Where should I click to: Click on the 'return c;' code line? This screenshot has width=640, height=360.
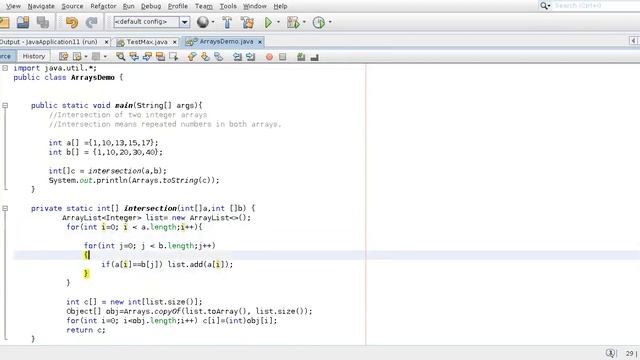point(86,330)
